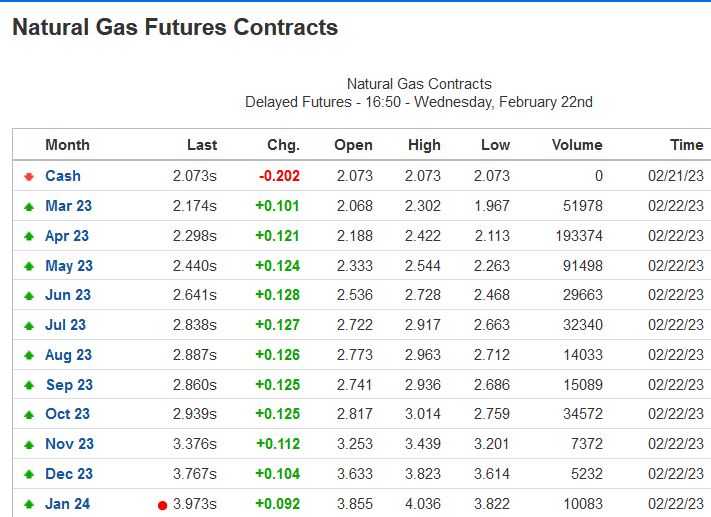Click the Time column header
Viewport: 711px width, 517px height.
pos(686,145)
